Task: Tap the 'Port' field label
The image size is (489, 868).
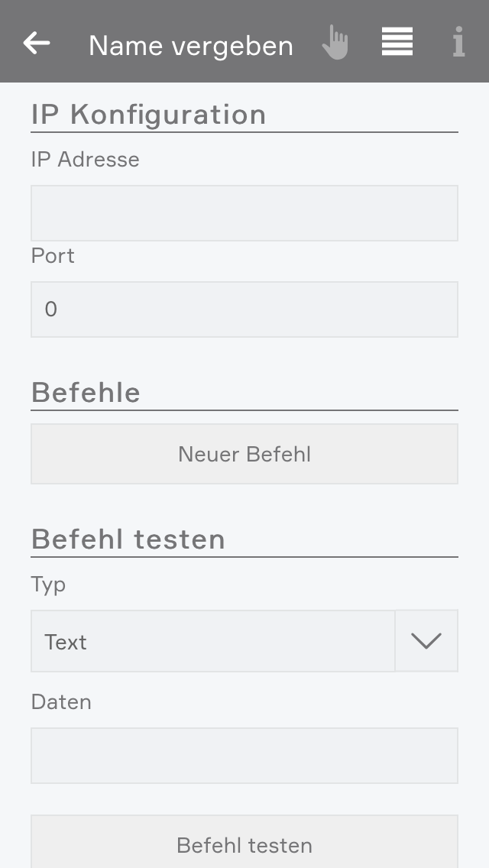Action: [53, 256]
